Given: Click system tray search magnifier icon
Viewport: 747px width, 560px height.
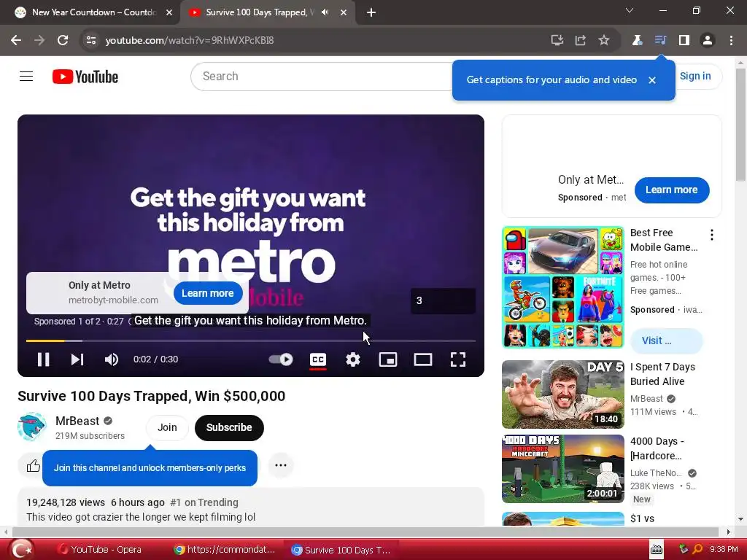Looking at the screenshot, I should pos(697,550).
